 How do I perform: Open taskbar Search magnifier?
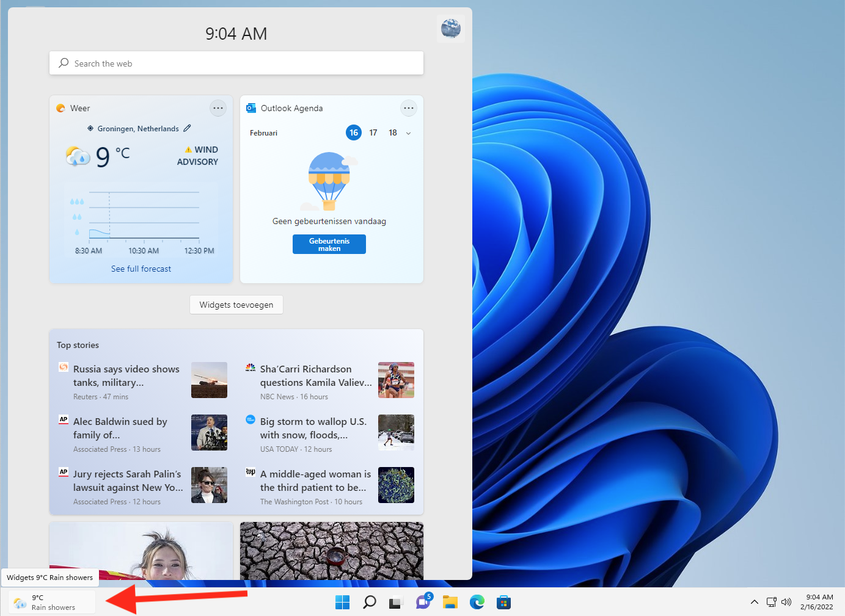[369, 603]
